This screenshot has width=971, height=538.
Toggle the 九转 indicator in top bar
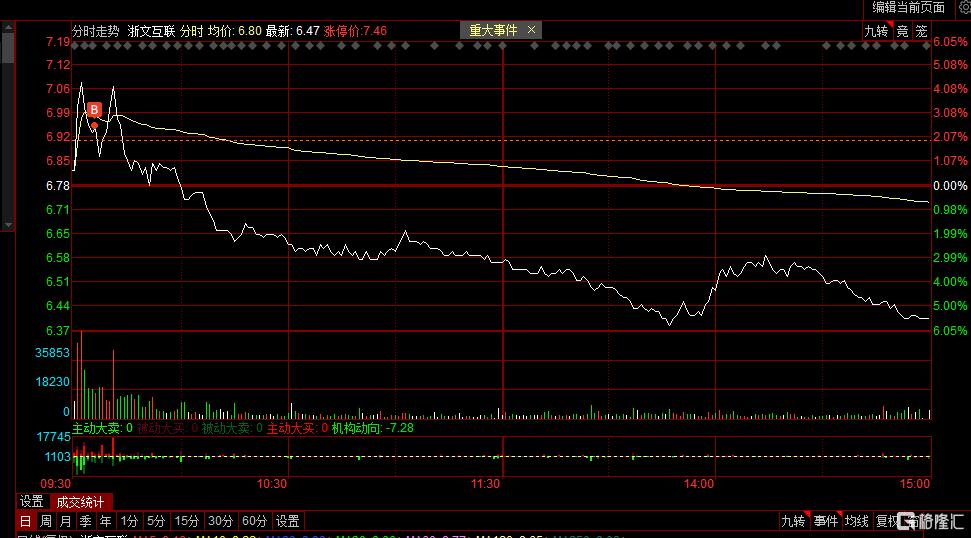point(877,31)
